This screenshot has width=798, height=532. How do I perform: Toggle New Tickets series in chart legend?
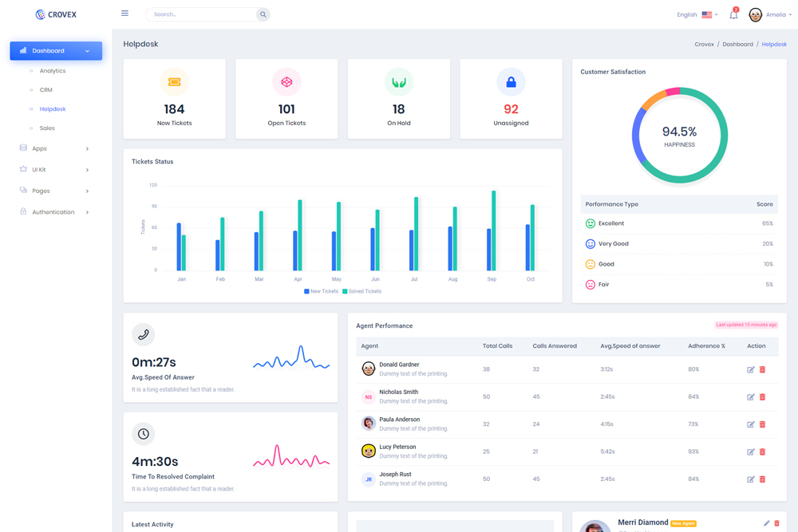(x=321, y=291)
